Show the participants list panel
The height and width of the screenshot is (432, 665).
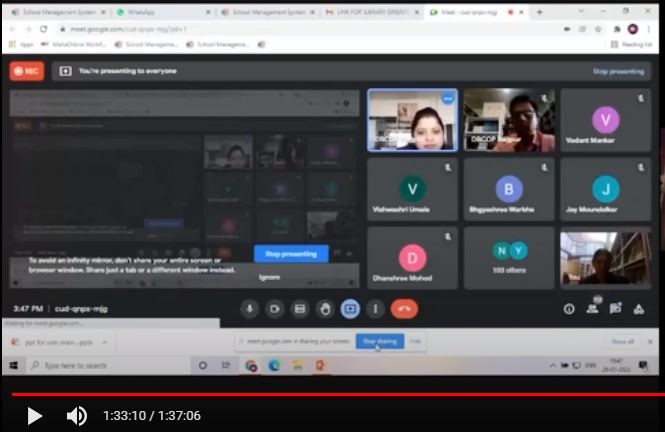(x=592, y=309)
